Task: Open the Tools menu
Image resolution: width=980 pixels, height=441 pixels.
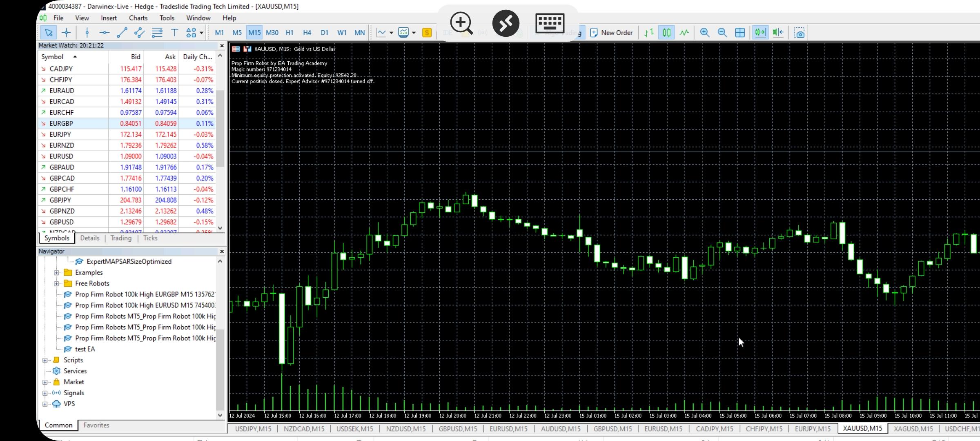Action: (x=167, y=18)
